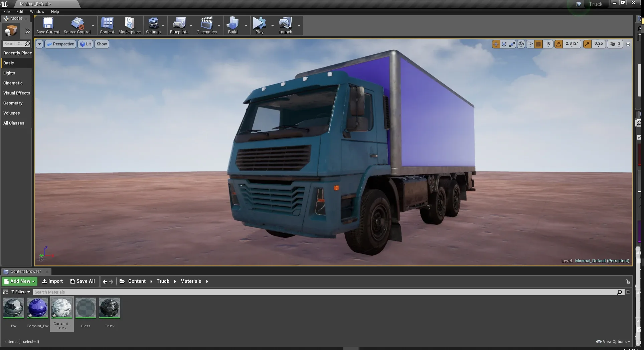Toggle rotation angle snapping
This screenshot has width=644, height=350.
tap(559, 44)
